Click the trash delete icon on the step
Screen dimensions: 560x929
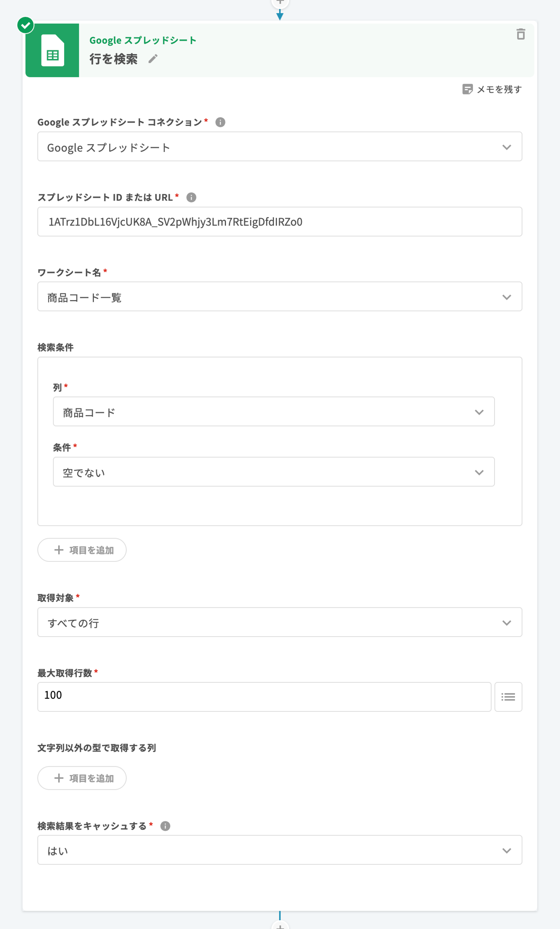520,34
